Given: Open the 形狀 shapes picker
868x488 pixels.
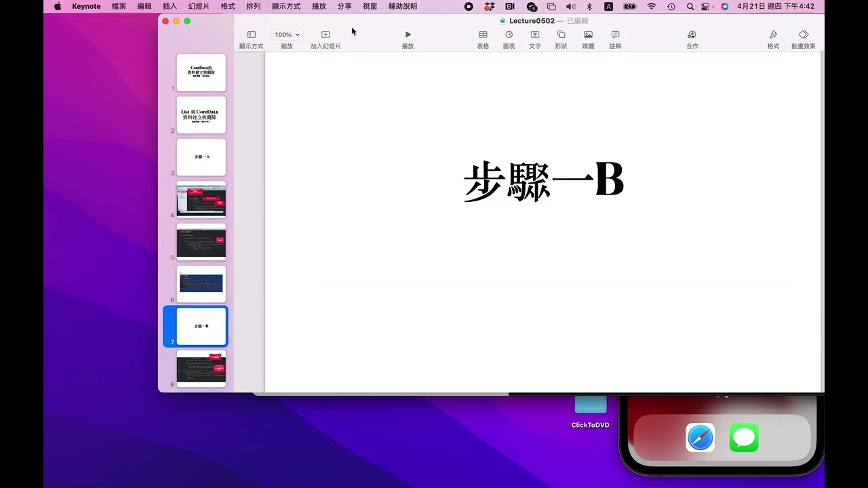Looking at the screenshot, I should (x=561, y=39).
